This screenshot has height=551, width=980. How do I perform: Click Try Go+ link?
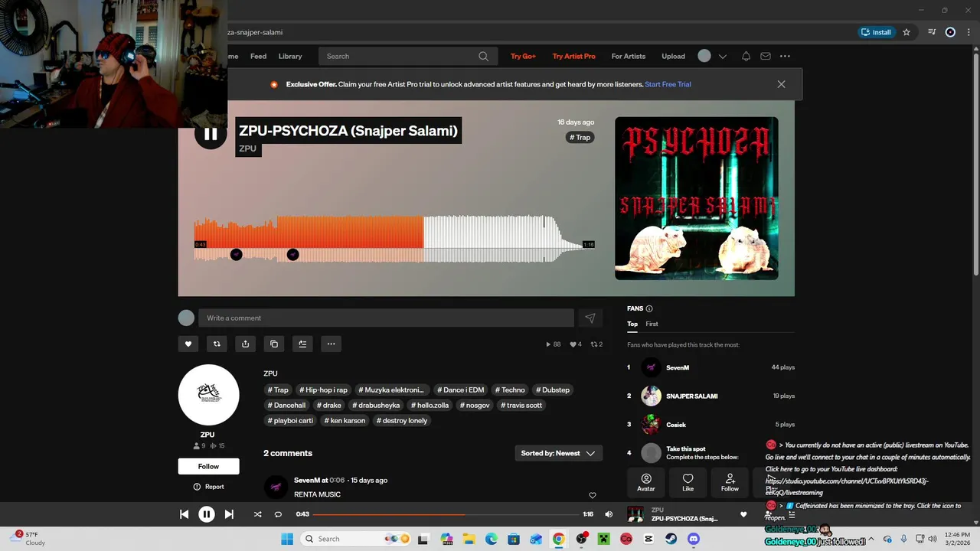tap(523, 56)
